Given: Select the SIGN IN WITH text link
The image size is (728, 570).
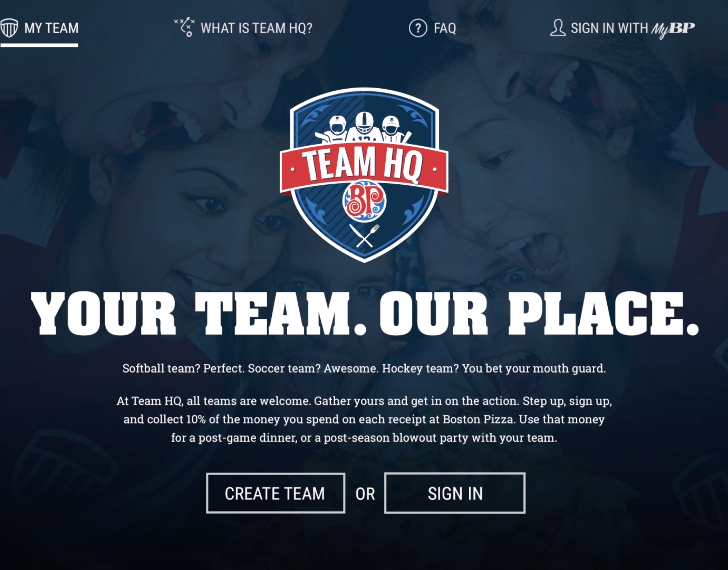Looking at the screenshot, I should pyautogui.click(x=609, y=28).
